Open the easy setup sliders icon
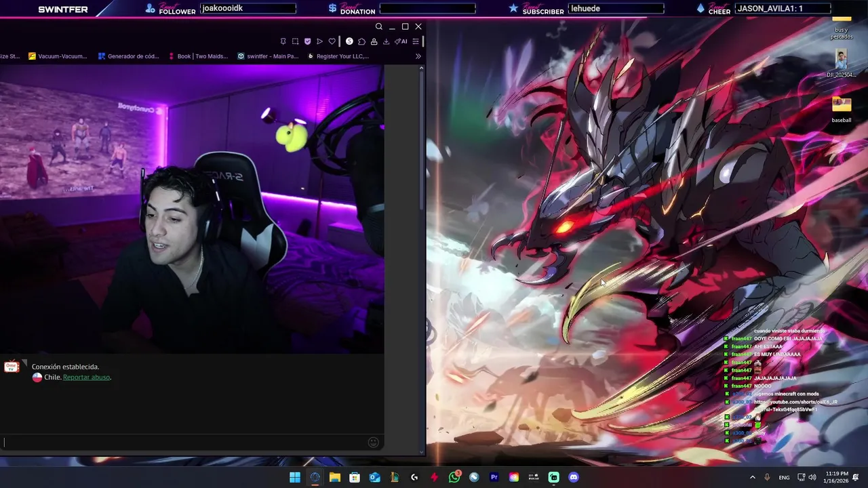Viewport: 868px width, 488px height. (x=416, y=41)
